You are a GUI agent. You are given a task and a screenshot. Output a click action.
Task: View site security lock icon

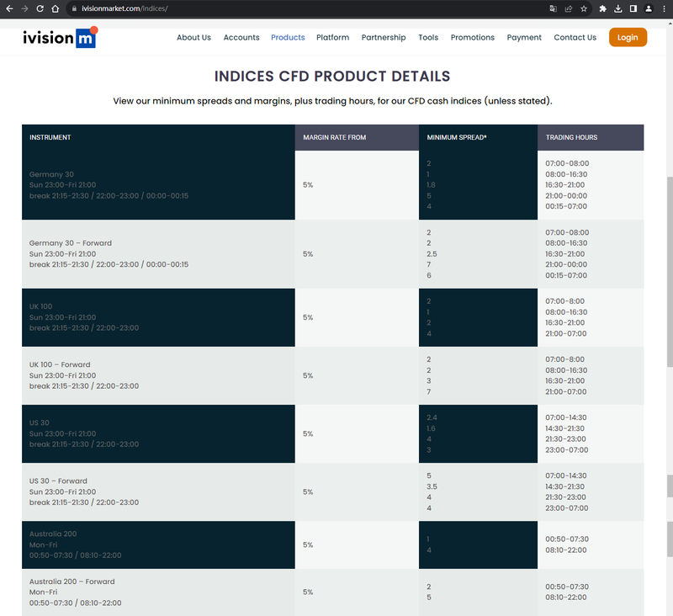click(x=74, y=8)
